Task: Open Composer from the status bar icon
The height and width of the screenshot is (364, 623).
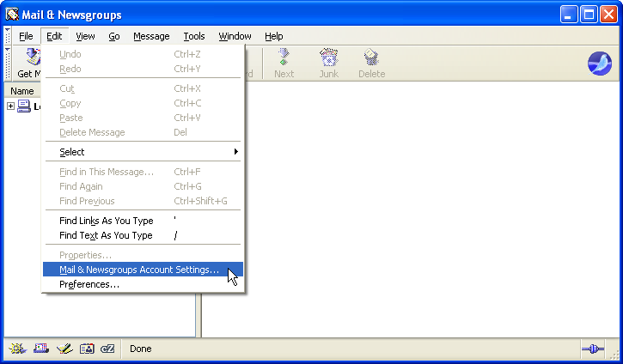Action: tap(64, 349)
